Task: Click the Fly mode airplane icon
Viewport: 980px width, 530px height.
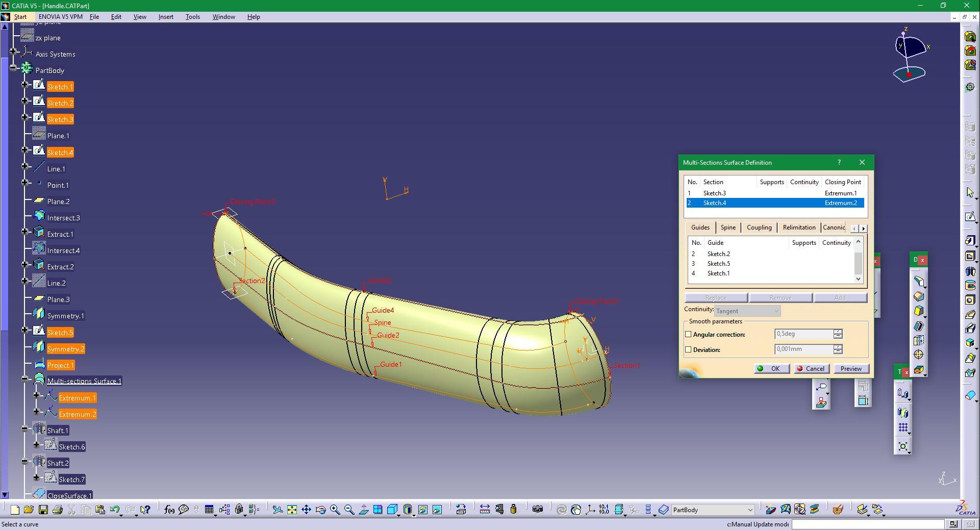Action: click(278, 510)
